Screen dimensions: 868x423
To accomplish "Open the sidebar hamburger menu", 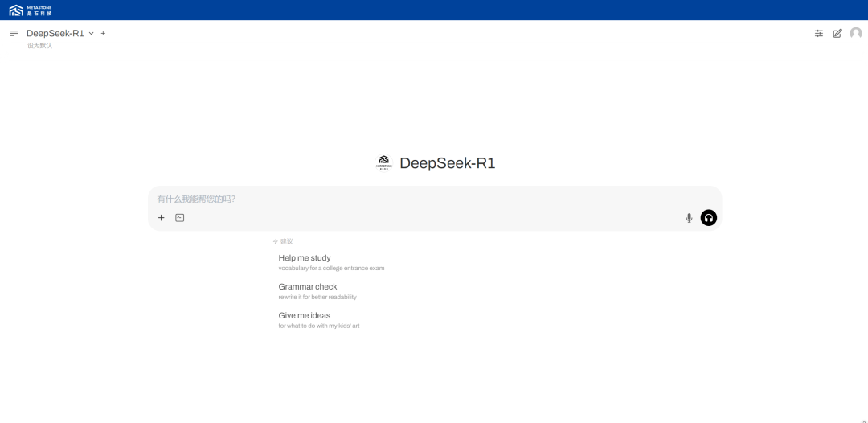I will tap(14, 33).
